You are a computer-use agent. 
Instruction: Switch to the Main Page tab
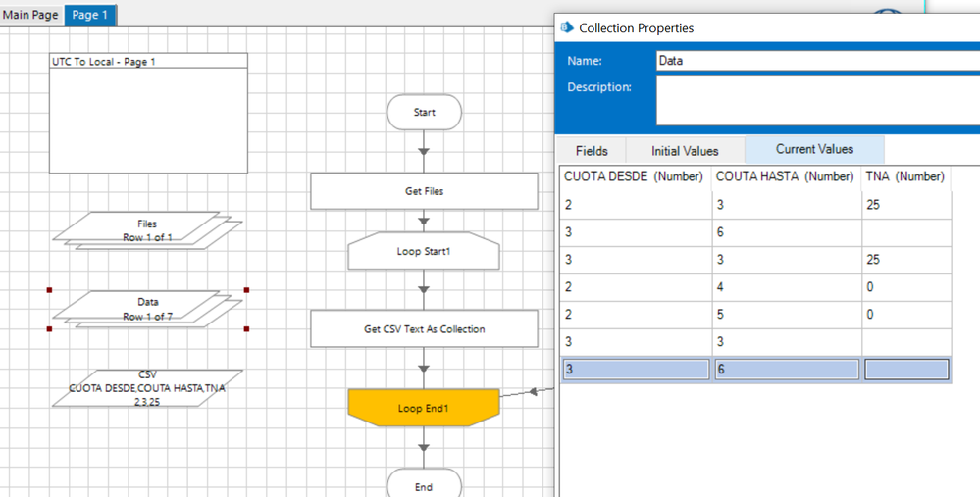click(x=30, y=15)
